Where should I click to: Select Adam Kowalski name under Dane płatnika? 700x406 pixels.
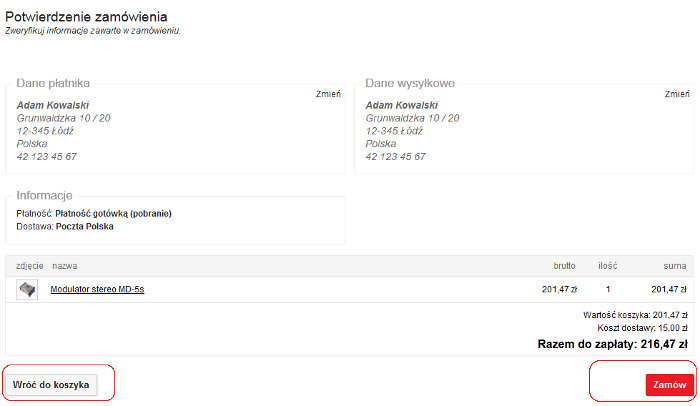coord(53,105)
